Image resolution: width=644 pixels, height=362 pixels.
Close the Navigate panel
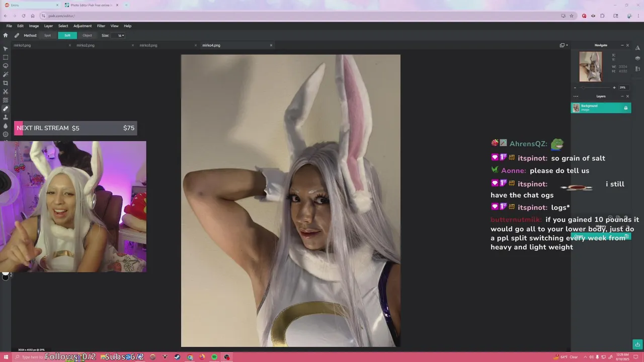click(x=627, y=45)
